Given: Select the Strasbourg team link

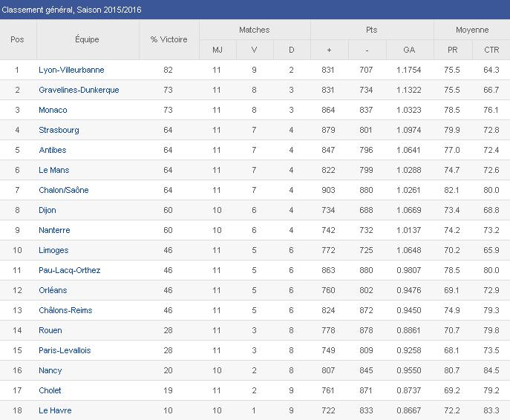Looking at the screenshot, I should (59, 130).
